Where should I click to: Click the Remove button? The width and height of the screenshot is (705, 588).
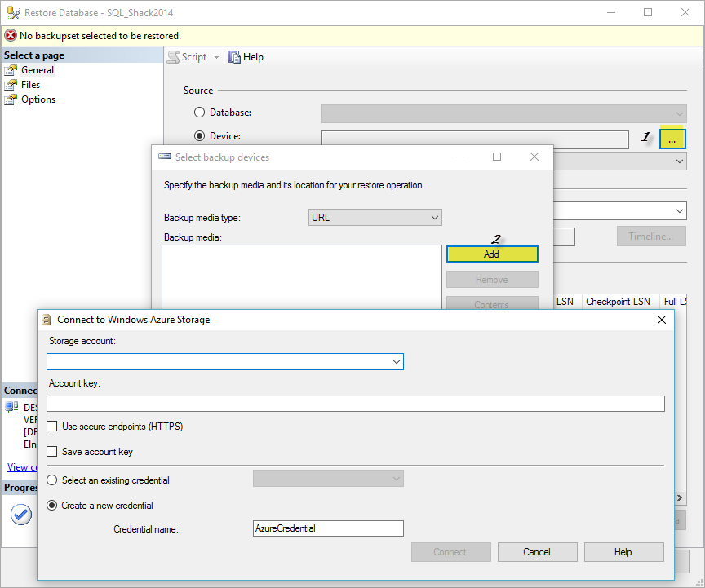click(492, 280)
